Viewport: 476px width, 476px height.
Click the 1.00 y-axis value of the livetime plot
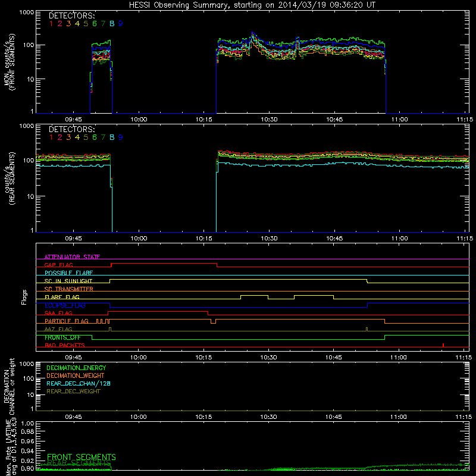click(28, 423)
